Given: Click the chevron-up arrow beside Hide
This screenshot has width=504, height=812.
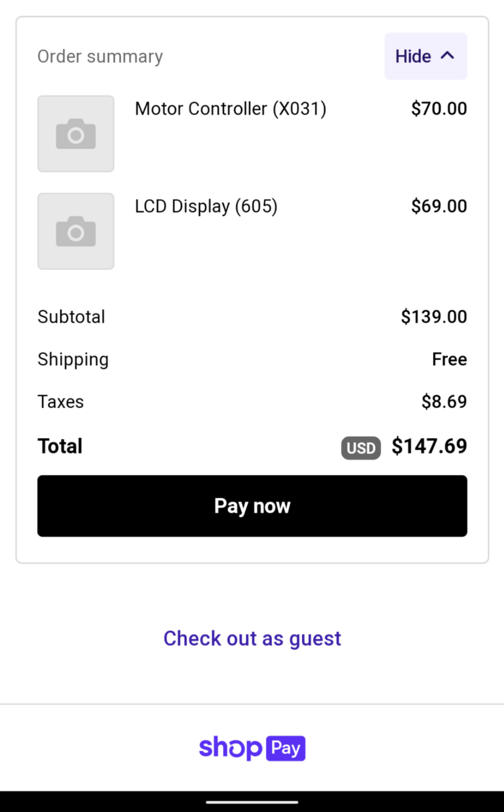Looking at the screenshot, I should point(448,55).
